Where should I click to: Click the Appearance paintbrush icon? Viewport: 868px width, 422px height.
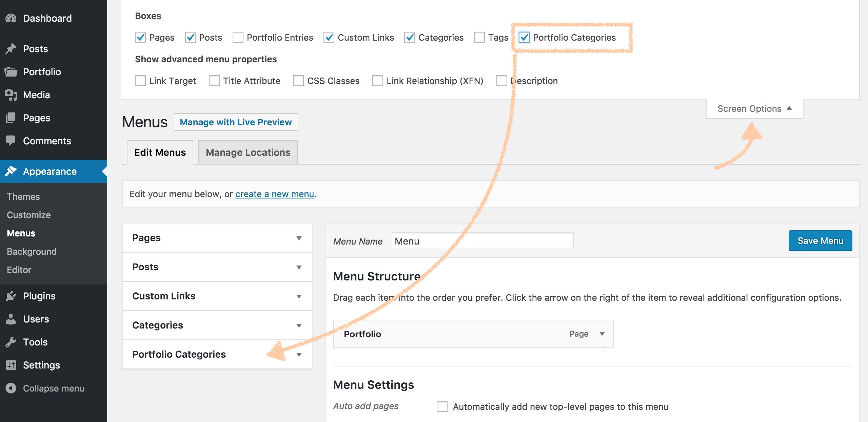[x=11, y=171]
